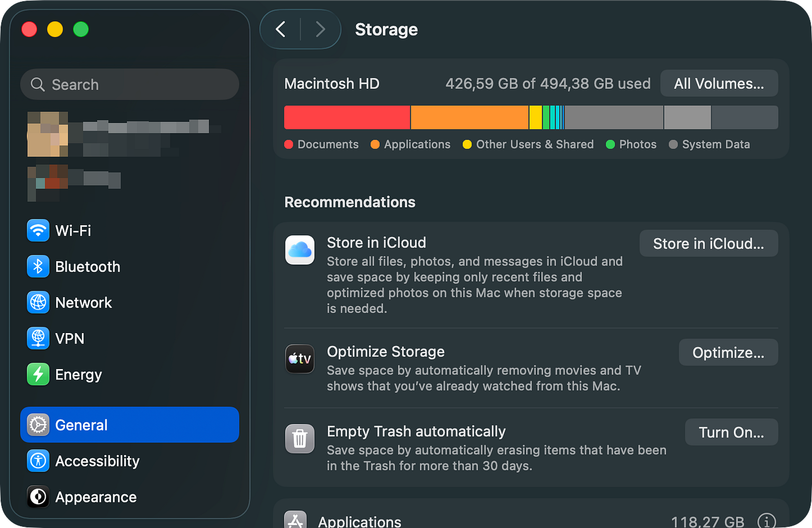The height and width of the screenshot is (528, 812).
Task: Click the Other Users & Shared legend
Action: [535, 144]
